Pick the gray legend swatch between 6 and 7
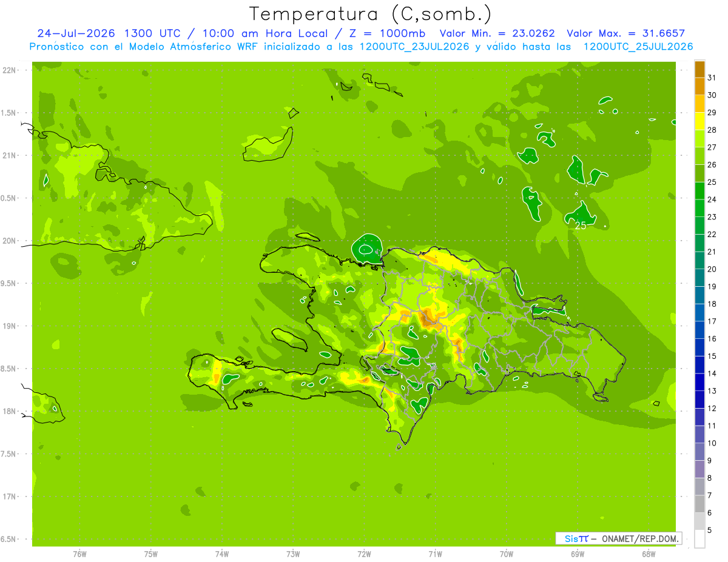728x562 pixels. click(699, 504)
